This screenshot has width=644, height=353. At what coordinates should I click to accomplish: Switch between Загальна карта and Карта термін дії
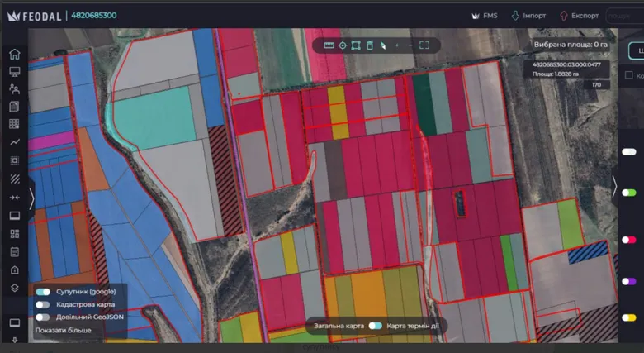coord(376,326)
